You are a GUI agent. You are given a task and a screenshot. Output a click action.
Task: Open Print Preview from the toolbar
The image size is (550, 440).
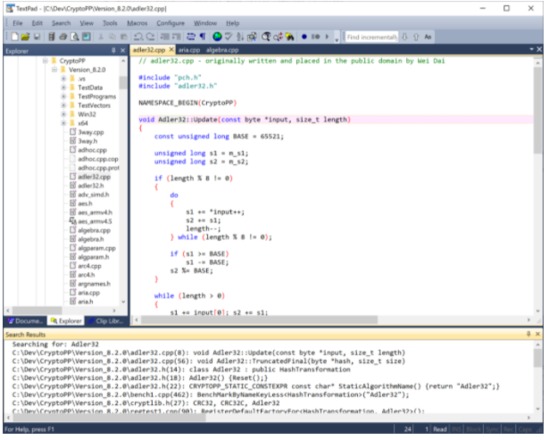[x=75, y=36]
